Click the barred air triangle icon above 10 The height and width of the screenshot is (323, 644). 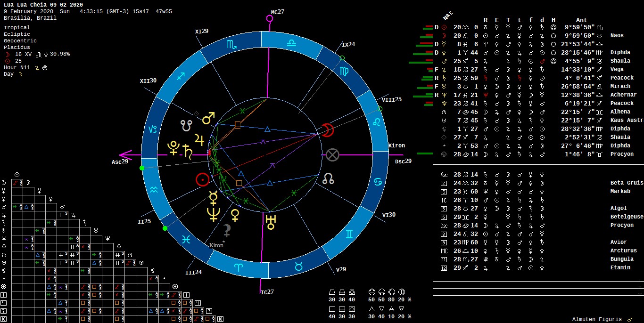391,309
